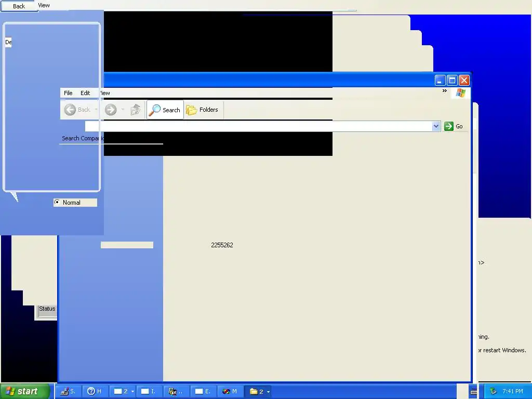Click the Search toolbar button with magnifier
This screenshot has width=532, height=399.
[x=165, y=110]
